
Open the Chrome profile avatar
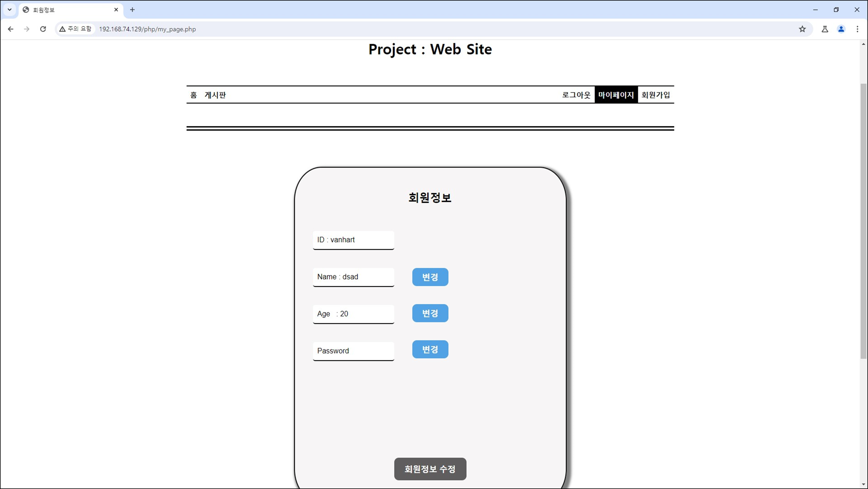pos(841,29)
